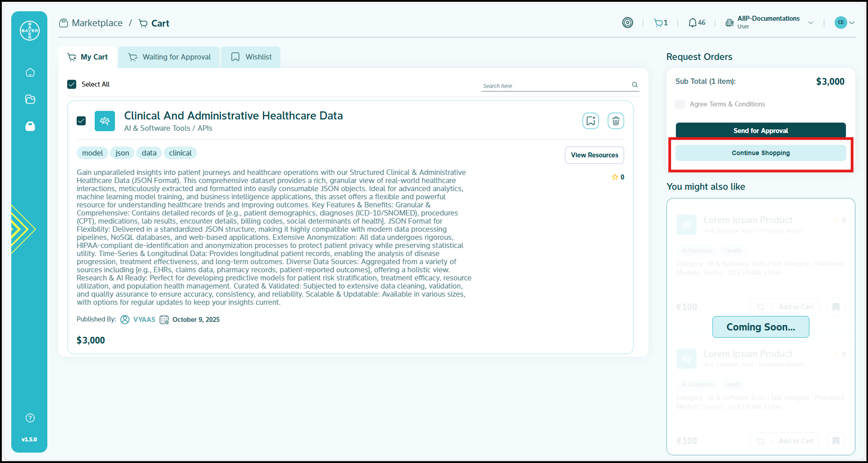Click the View Resources button
The width and height of the screenshot is (868, 463).
coord(594,155)
